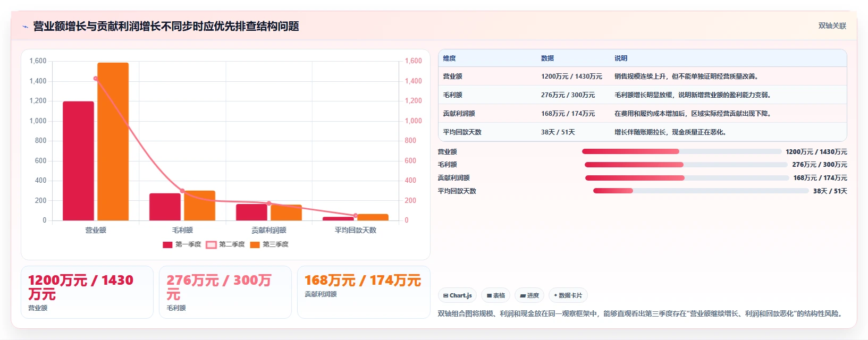Click the Chart.js chip
Image resolution: width=868 pixels, height=340 pixels.
(x=458, y=295)
